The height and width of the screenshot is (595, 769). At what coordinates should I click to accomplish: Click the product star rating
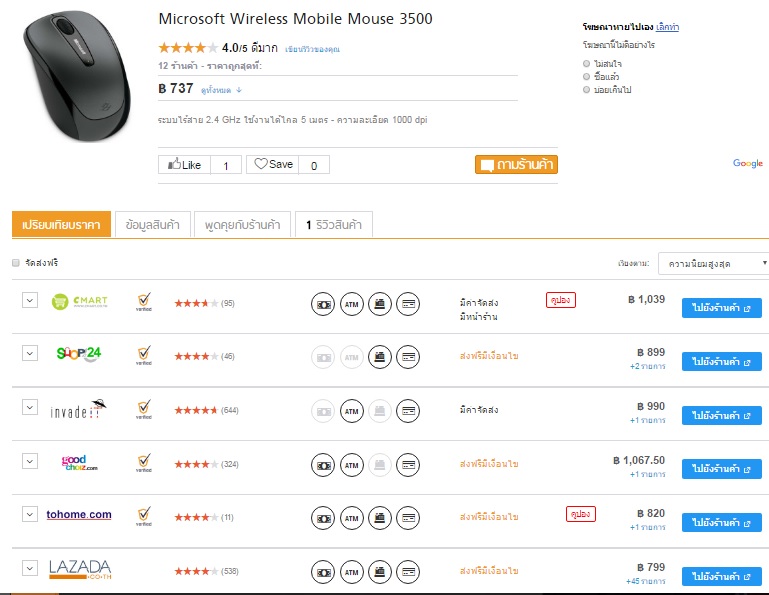(188, 48)
